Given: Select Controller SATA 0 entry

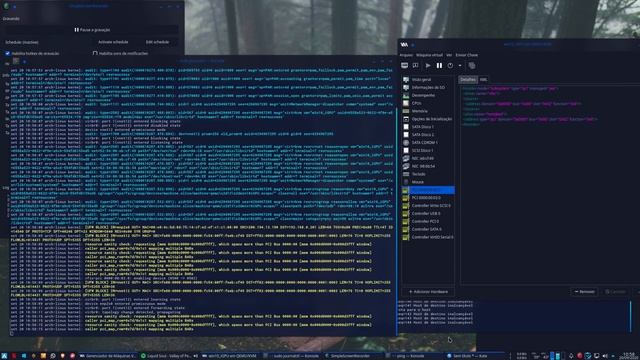Looking at the screenshot, I should point(428,229).
